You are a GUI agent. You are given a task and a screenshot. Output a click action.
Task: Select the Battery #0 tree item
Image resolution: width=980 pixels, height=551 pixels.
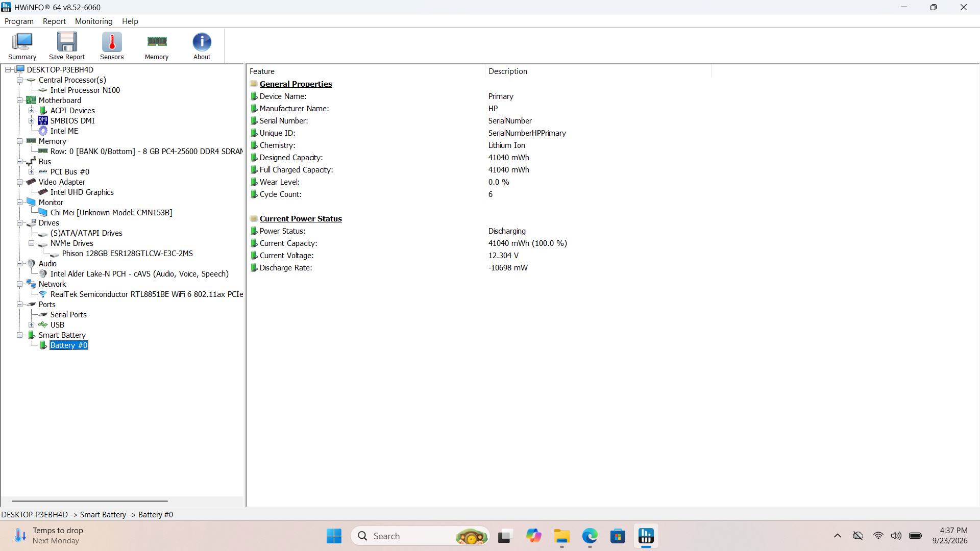point(69,345)
